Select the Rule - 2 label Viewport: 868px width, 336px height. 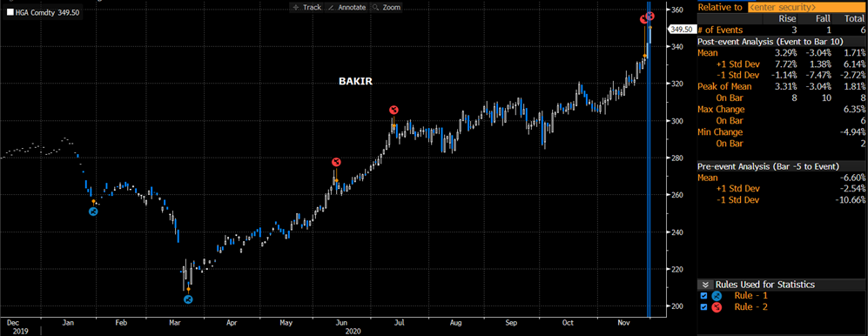click(x=750, y=306)
